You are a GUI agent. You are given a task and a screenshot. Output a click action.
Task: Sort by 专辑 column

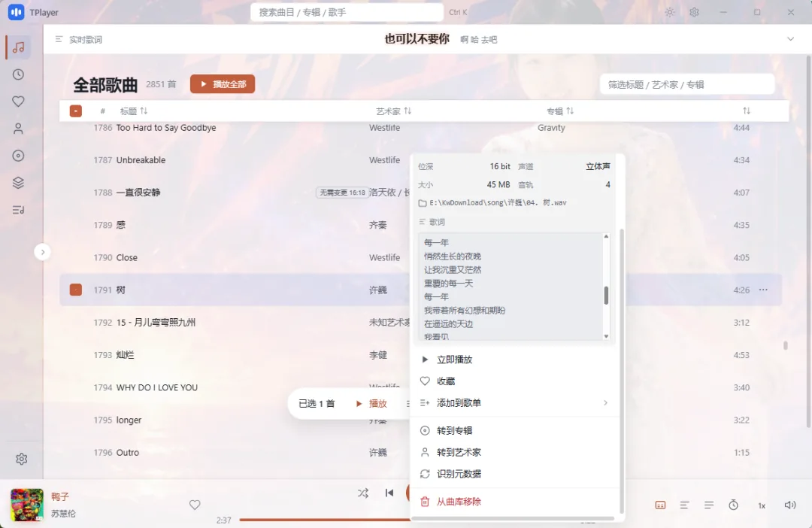tap(560, 111)
